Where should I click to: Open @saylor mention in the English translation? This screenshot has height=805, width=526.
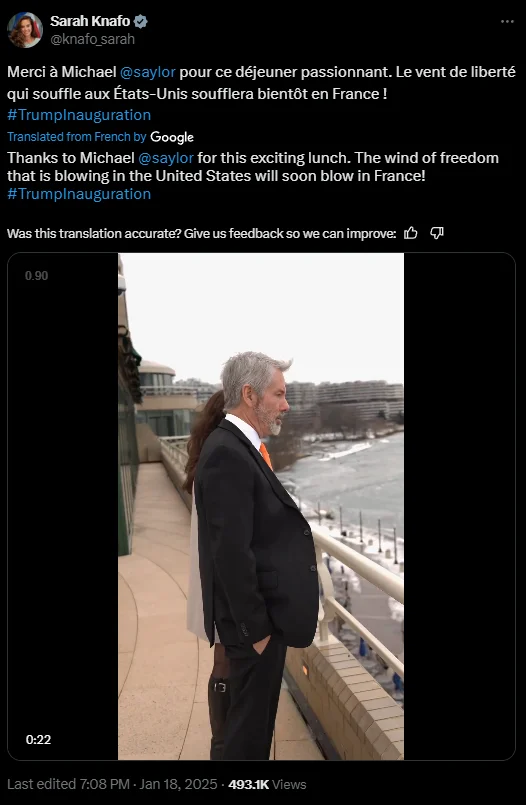tap(166, 158)
